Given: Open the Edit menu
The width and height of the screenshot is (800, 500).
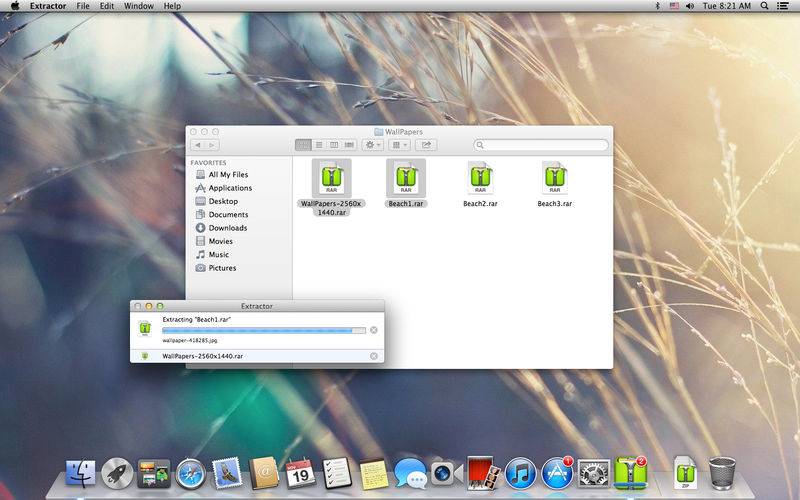Looking at the screenshot, I should [107, 6].
